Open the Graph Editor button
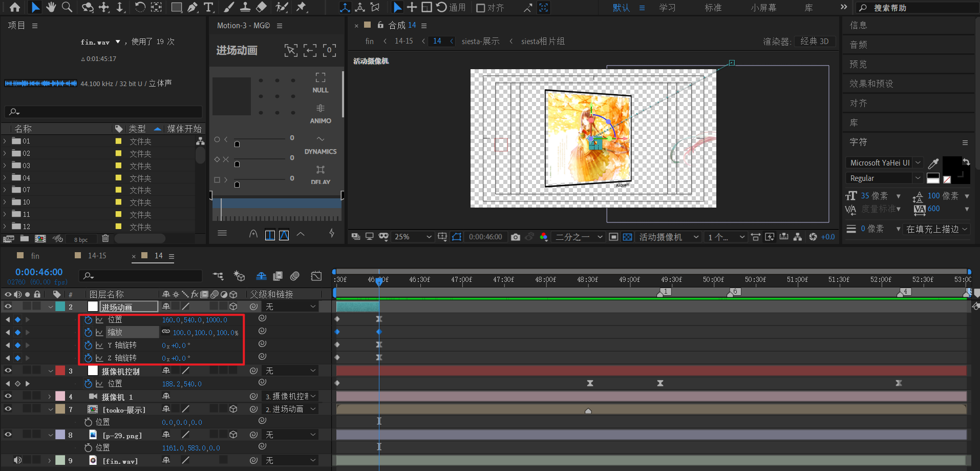This screenshot has width=980, height=471. click(x=316, y=276)
